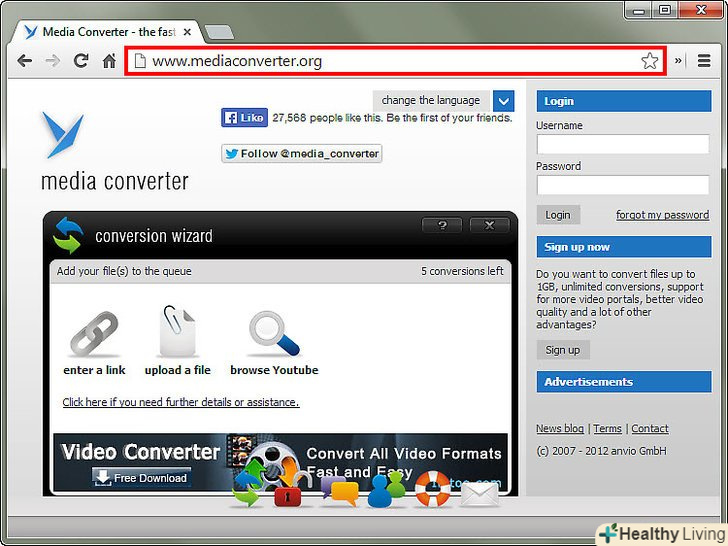Click the Login section header

[624, 101]
